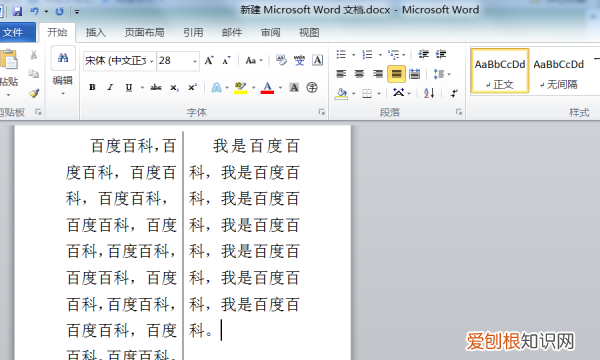Activate the Format Painter brush
600x360 pixels.
point(34,93)
